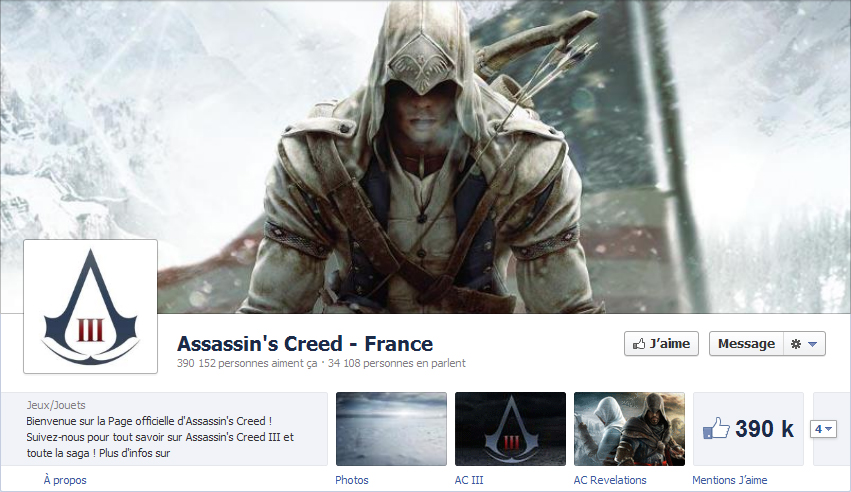851x492 pixels.
Task: Click the gear icon beside Message
Action: coord(796,344)
